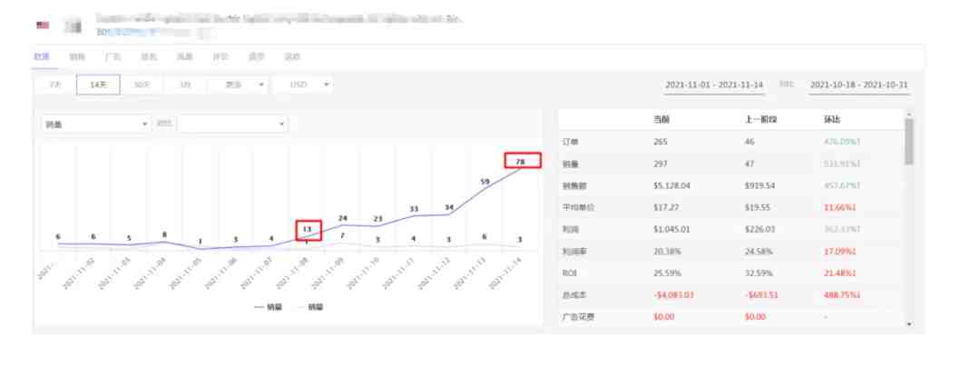Open the 销量 chart metric dropdown
This screenshot has width=980, height=368.
point(96,124)
